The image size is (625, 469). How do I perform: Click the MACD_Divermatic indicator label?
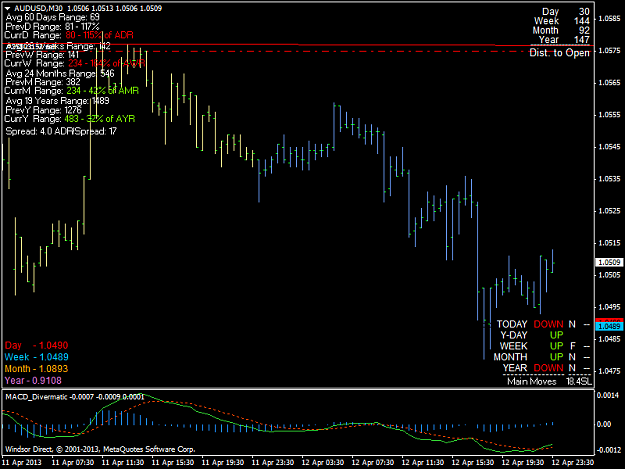click(36, 397)
